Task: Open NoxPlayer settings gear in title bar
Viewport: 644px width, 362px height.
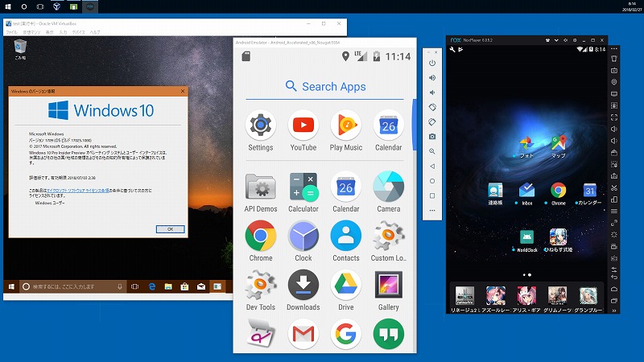Action: (575, 40)
